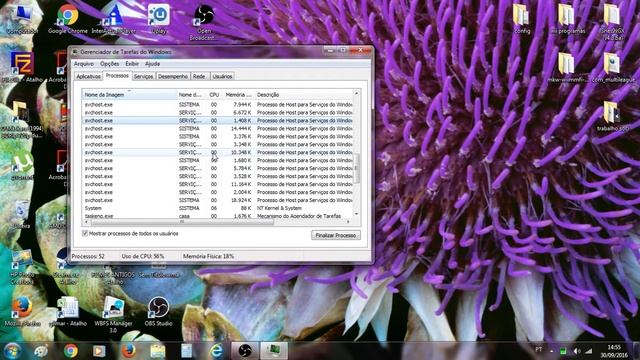Click the network icon in system tray
This screenshot has width=640, height=360.
[589, 351]
